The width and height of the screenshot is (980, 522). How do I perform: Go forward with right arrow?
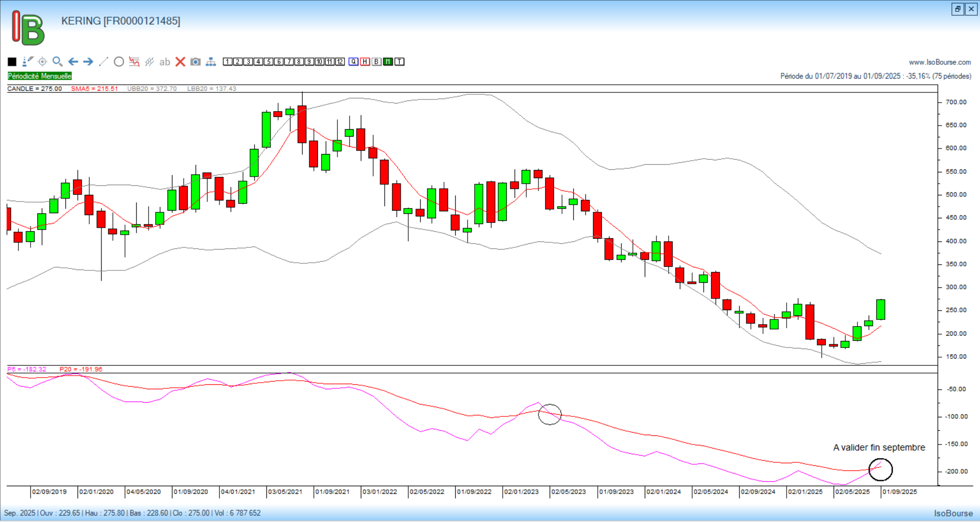88,62
